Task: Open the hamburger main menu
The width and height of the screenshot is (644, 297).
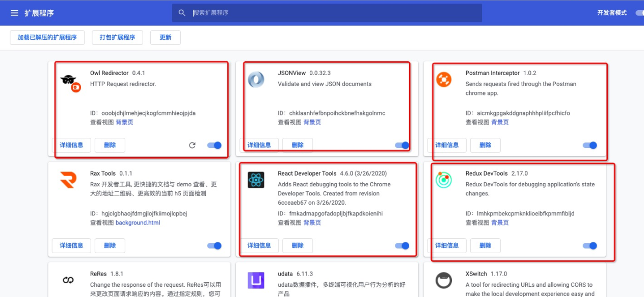Action: [x=14, y=13]
